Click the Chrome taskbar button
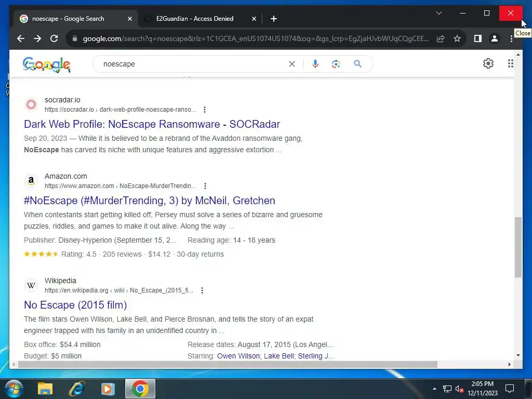This screenshot has width=532, height=399. (x=140, y=389)
